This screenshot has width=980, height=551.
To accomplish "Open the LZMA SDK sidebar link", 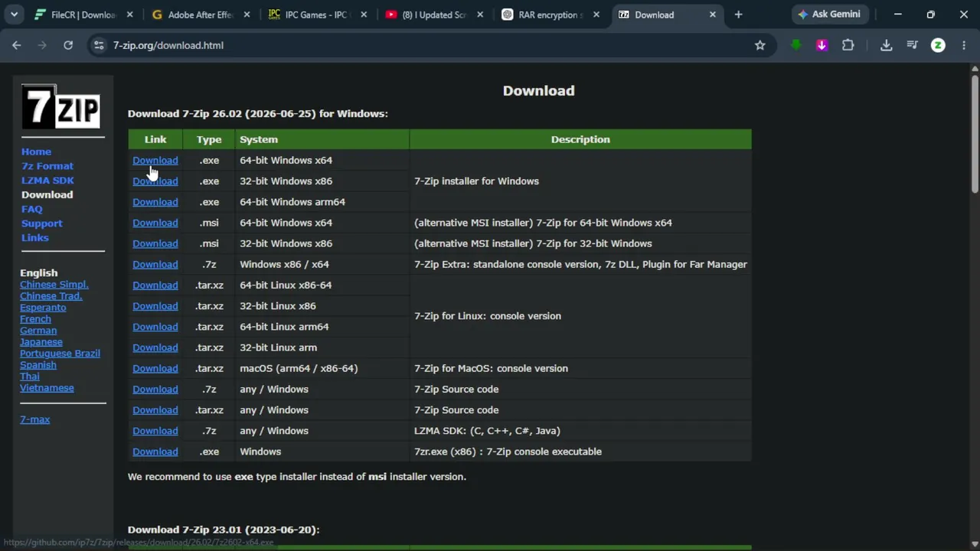I will 47,181.
